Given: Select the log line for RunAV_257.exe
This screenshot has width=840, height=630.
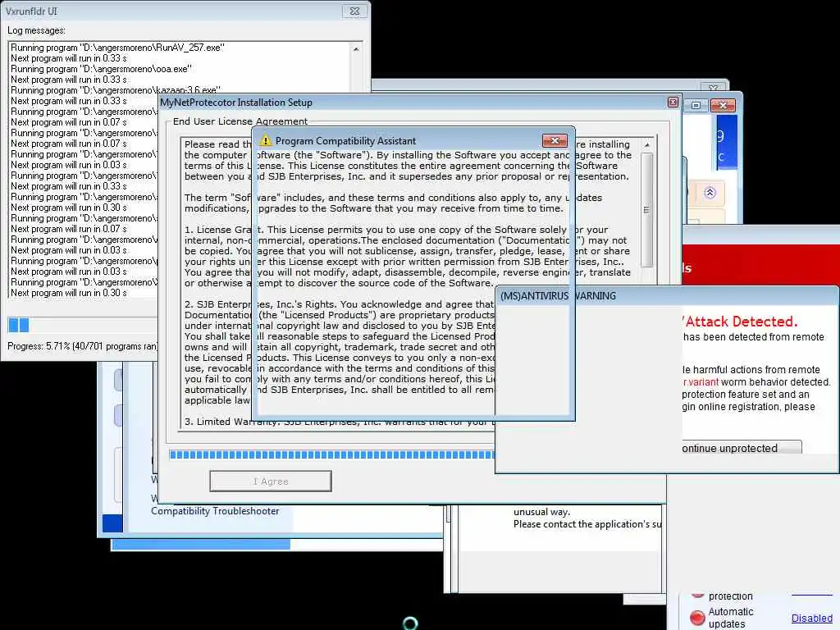Looking at the screenshot, I should (117, 48).
